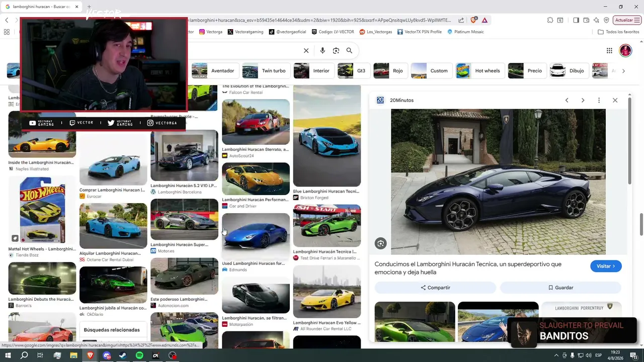Click the 20Minutos source name
This screenshot has width=644, height=362.
[401, 100]
